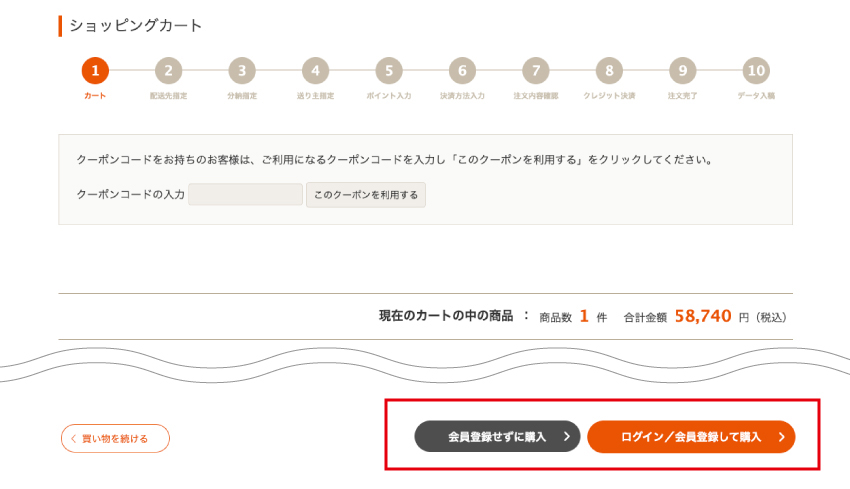Click step 6 決済方法入力 circle
Image resolution: width=850 pixels, height=489 pixels.
pyautogui.click(x=462, y=71)
